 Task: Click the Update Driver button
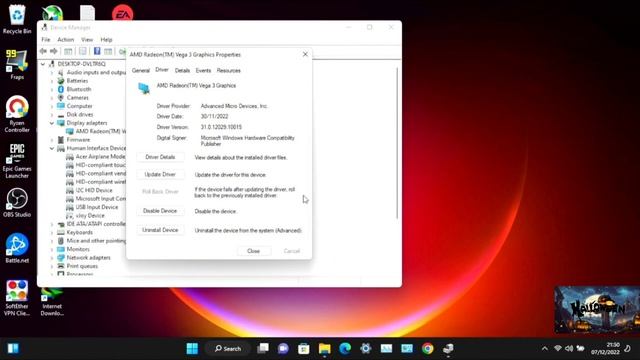[160, 174]
